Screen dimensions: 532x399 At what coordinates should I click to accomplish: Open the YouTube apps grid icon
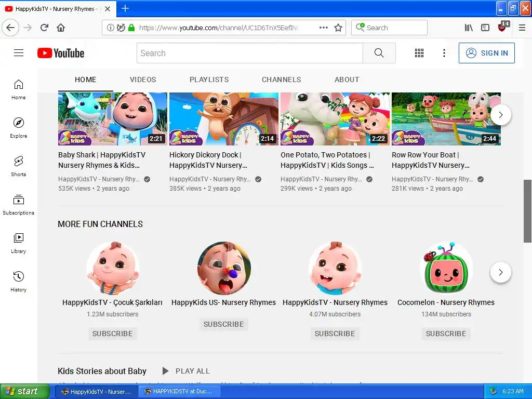point(419,53)
